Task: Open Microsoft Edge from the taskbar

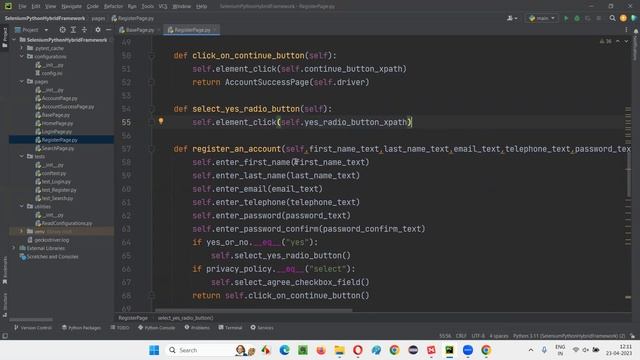Action: [284, 350]
